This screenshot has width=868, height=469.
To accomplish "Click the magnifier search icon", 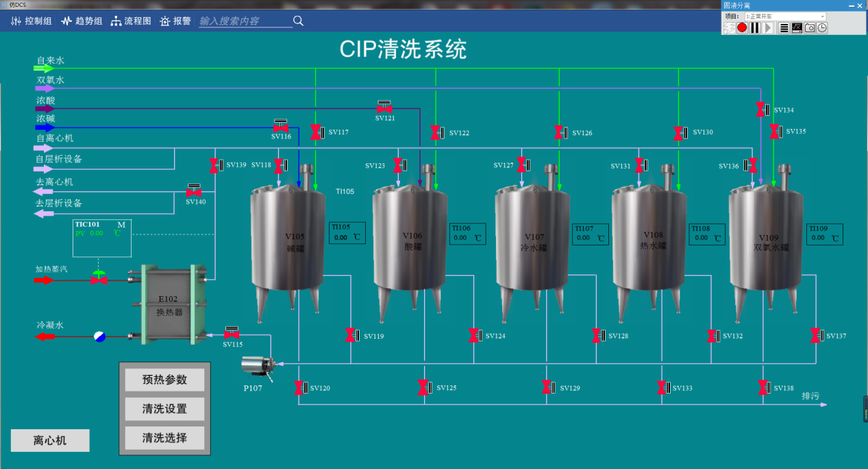I will pyautogui.click(x=298, y=21).
